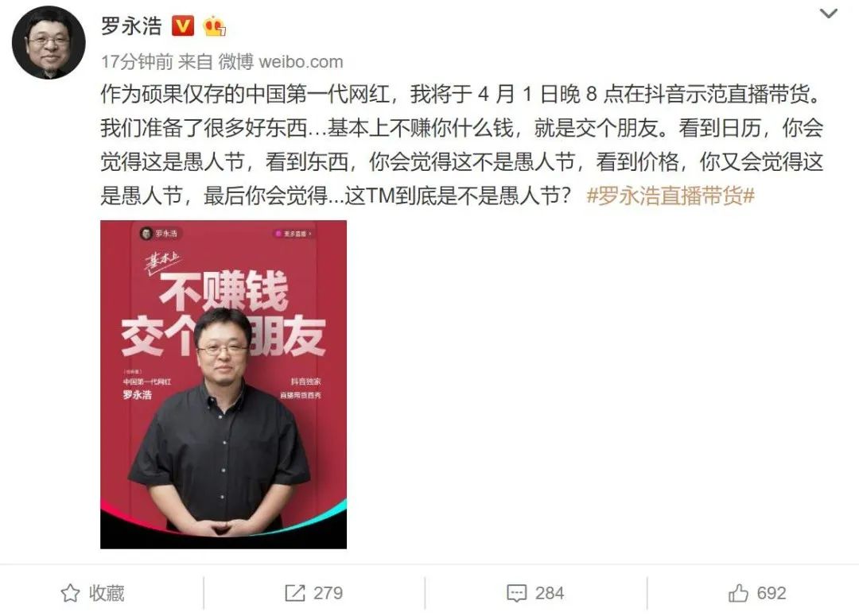
Task: Click the small 罗永浩 tag on poster
Action: tap(161, 234)
